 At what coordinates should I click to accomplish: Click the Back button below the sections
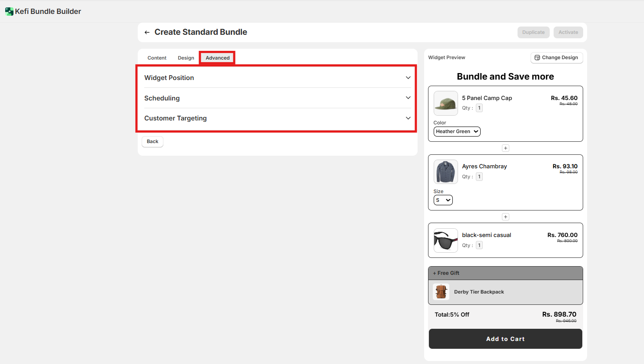tap(153, 141)
